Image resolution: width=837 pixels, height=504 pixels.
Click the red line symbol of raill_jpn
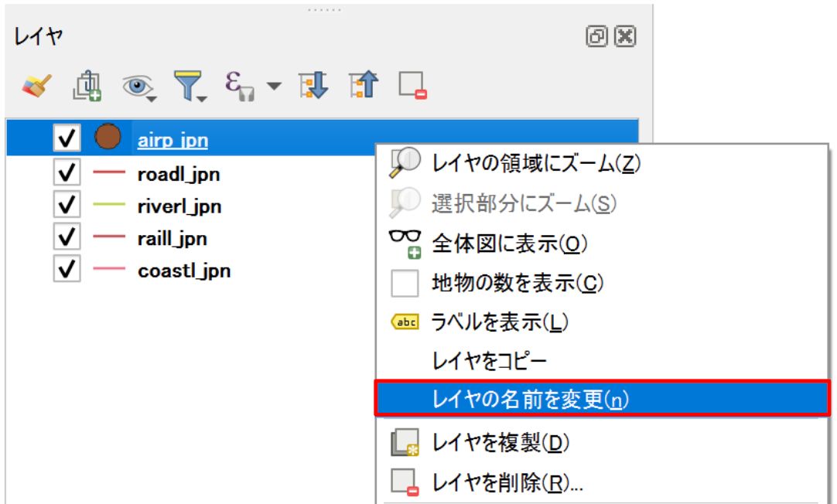[x=109, y=237]
